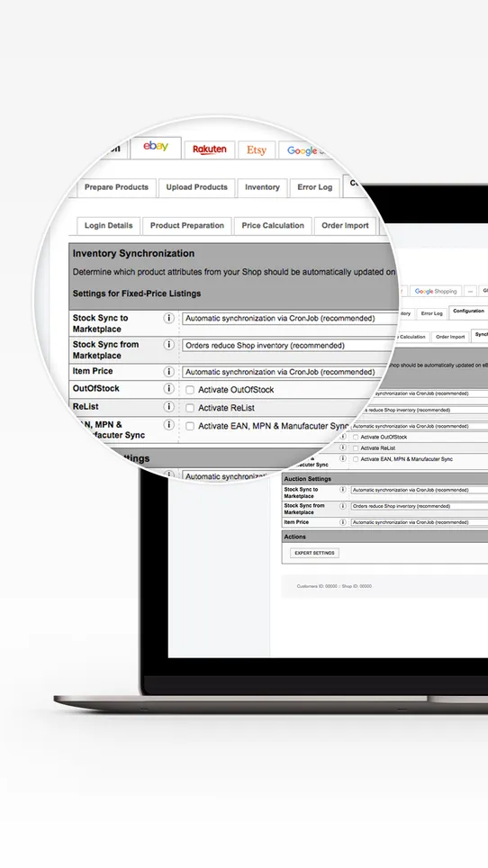Tick Activate EAN, MPN & Manufacuter Sync, magnified view
The height and width of the screenshot is (868, 488).
coord(190,426)
